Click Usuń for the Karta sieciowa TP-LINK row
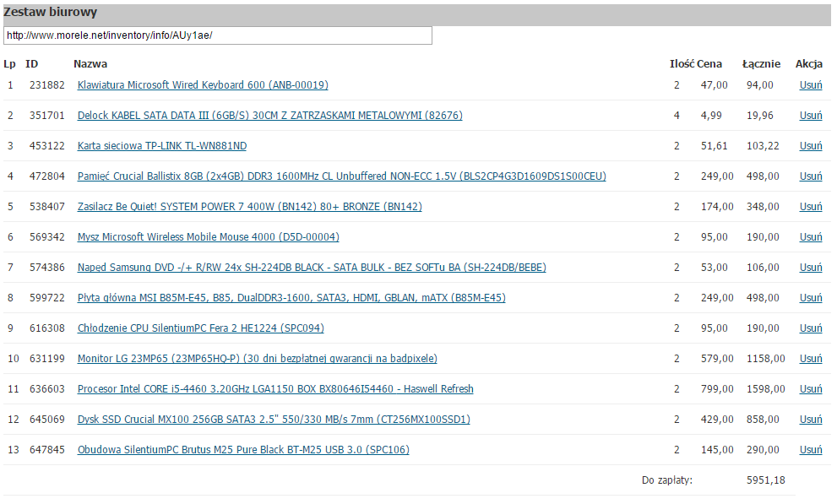 pyautogui.click(x=810, y=145)
